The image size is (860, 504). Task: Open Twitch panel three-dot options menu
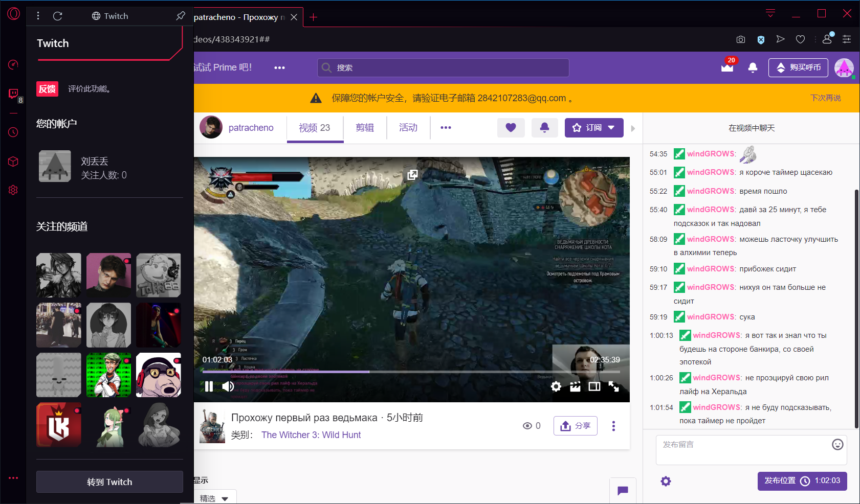click(x=38, y=16)
